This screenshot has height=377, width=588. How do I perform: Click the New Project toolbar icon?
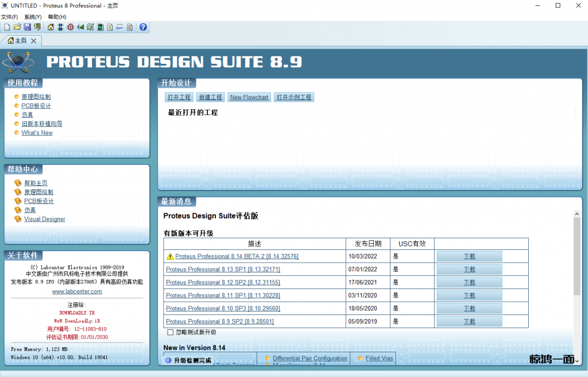[x=7, y=27]
